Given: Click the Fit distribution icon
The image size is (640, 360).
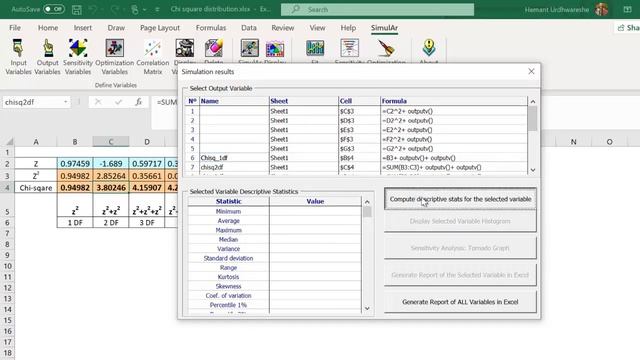Looking at the screenshot, I should click(x=315, y=48).
